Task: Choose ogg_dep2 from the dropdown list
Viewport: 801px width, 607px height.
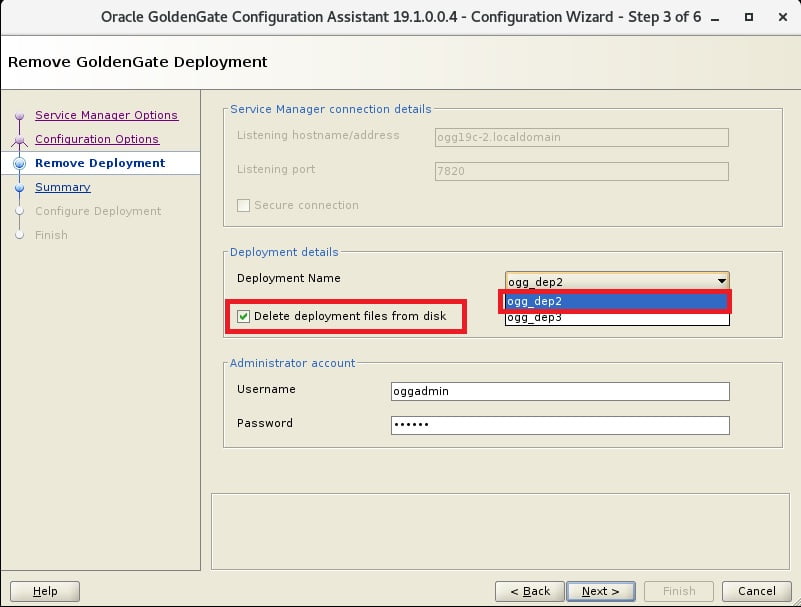Action: [617, 301]
